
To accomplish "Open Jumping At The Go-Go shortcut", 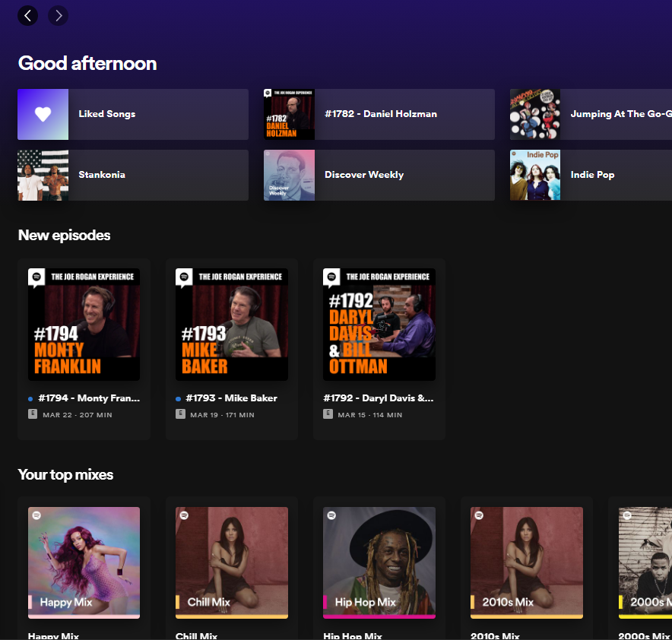I will 591,114.
